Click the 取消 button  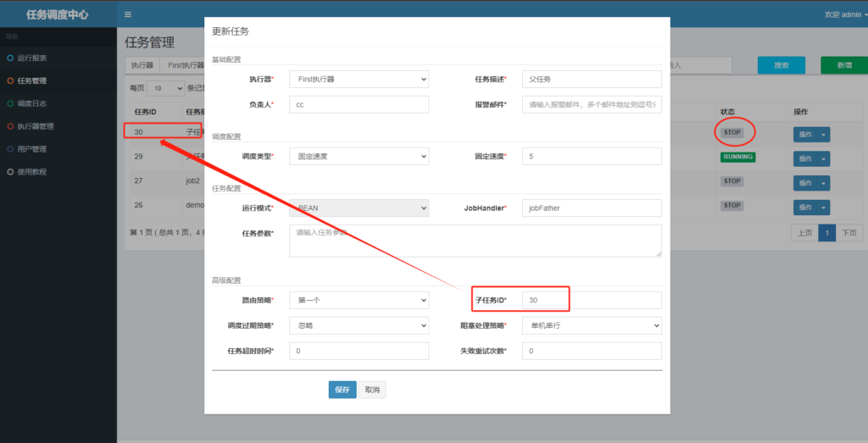tap(372, 390)
